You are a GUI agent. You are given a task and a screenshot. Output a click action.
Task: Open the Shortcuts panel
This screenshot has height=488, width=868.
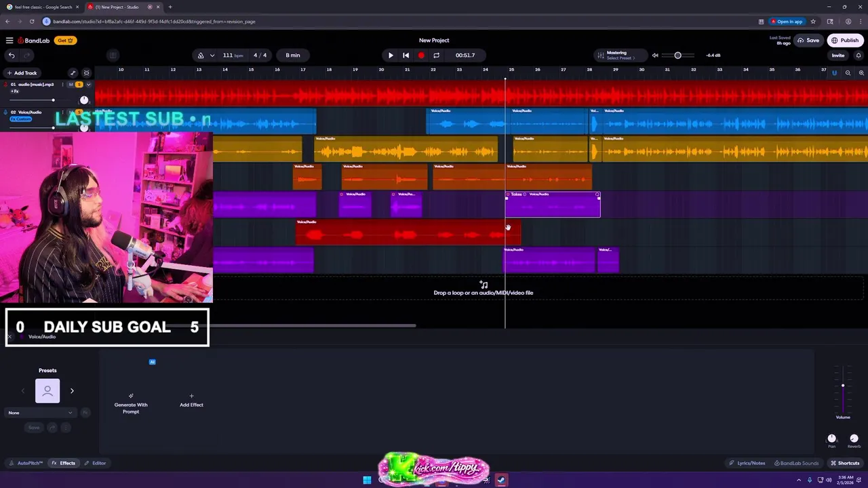(x=845, y=463)
